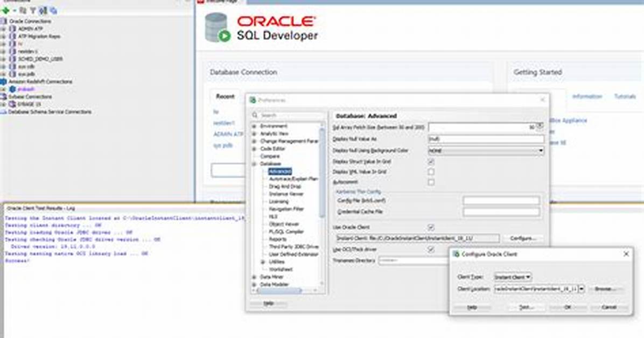
Task: Select the Licensing preferences item
Action: [x=279, y=202]
